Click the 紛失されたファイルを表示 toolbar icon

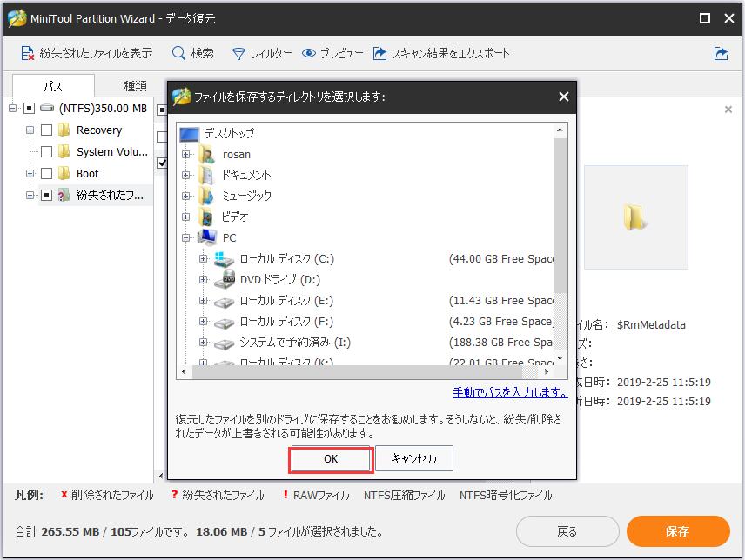point(26,52)
